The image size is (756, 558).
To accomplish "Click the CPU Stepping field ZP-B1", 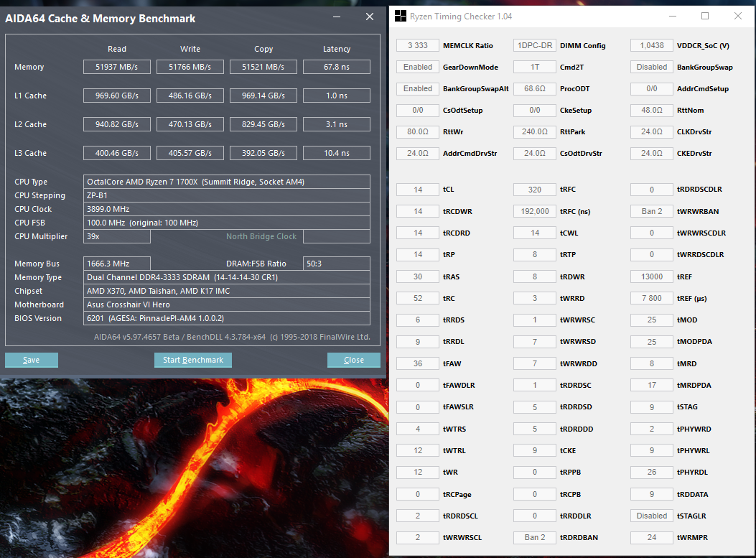I will pyautogui.click(x=227, y=195).
